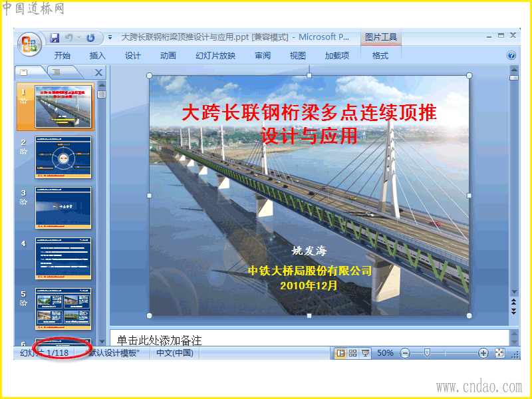This screenshot has width=532, height=399.
Task: Redo the last action
Action: click(x=90, y=38)
